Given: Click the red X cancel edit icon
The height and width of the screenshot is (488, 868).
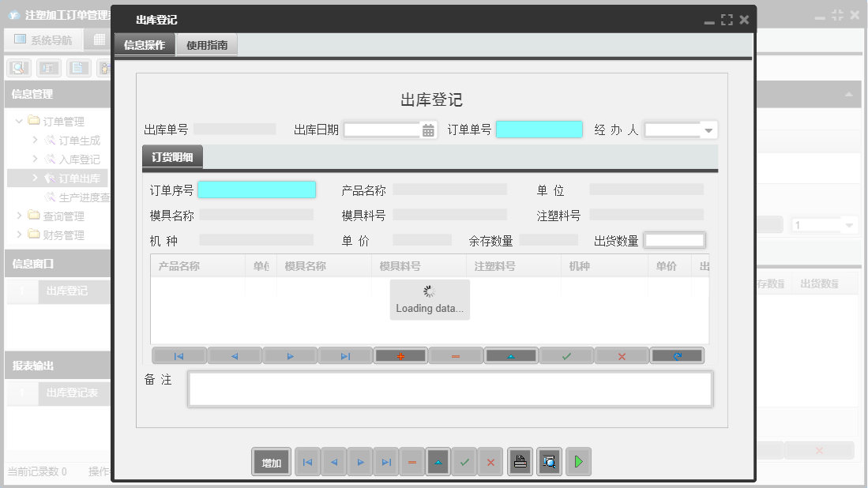Looking at the screenshot, I should [x=622, y=355].
